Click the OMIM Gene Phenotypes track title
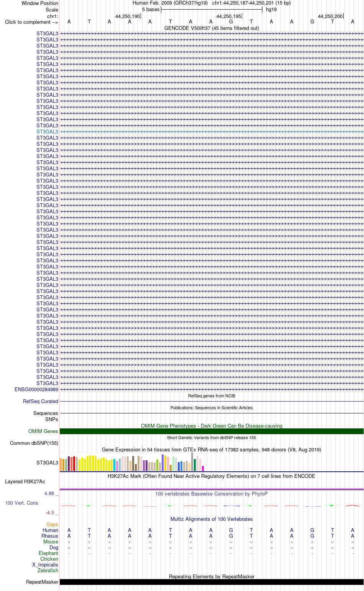 pyautogui.click(x=212, y=426)
